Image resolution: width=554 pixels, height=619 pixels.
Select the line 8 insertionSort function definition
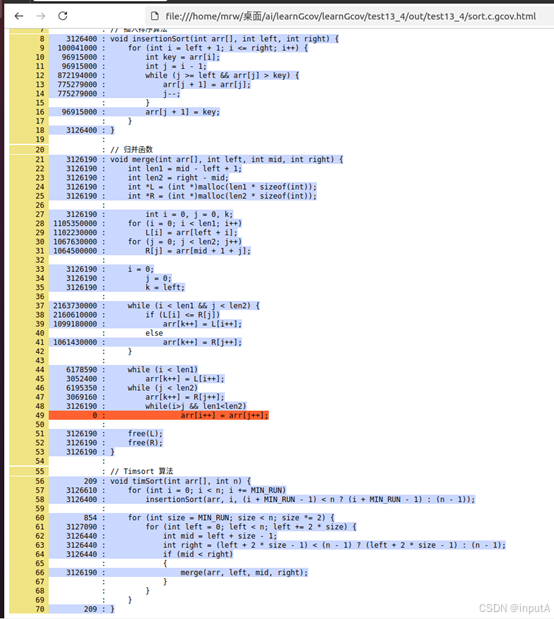[224, 39]
